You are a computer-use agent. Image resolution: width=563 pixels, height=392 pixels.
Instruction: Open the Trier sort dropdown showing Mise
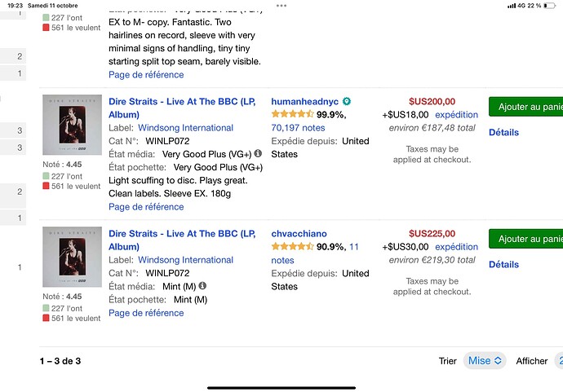tap(485, 361)
